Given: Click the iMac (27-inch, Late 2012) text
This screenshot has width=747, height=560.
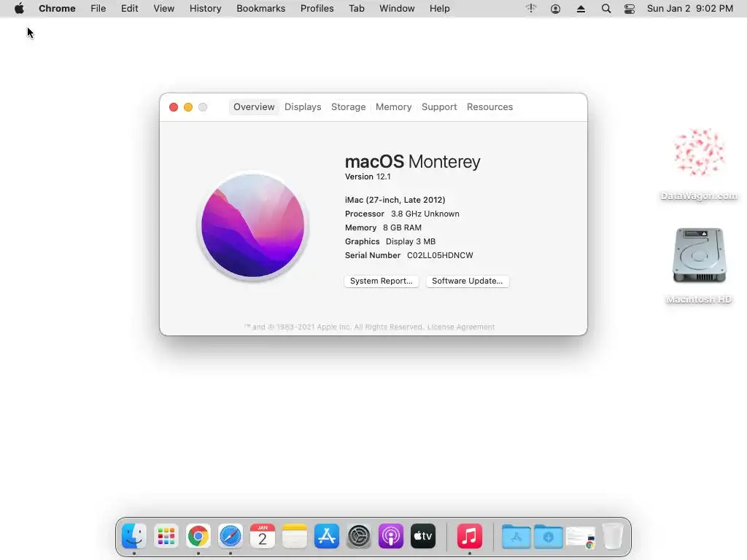Looking at the screenshot, I should point(395,200).
